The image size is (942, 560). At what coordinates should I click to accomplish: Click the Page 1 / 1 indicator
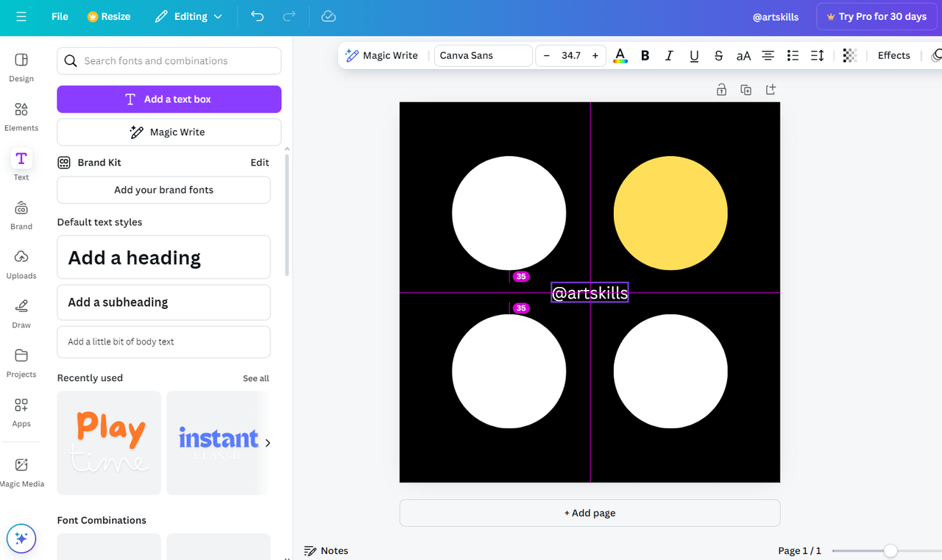(x=799, y=550)
